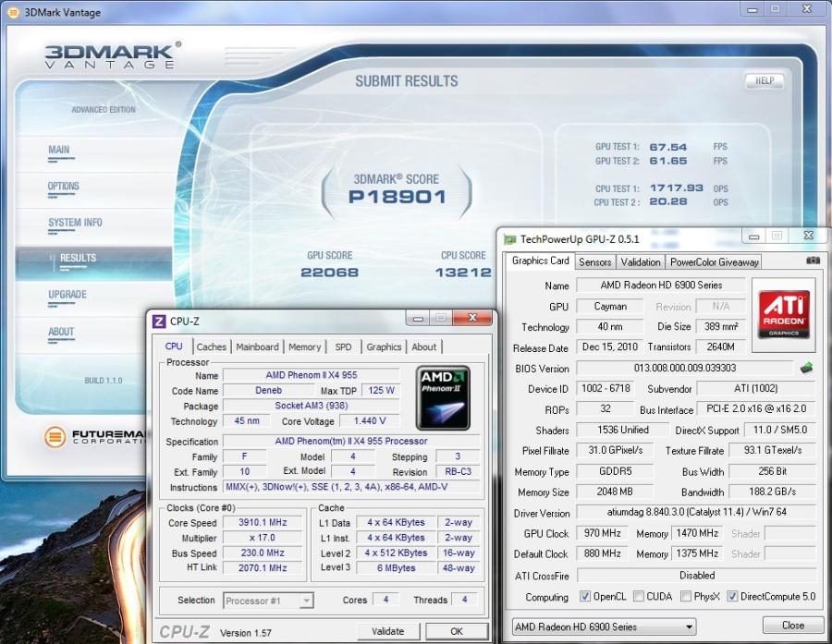Click the BIOS Version field in GPU-Z

684,368
